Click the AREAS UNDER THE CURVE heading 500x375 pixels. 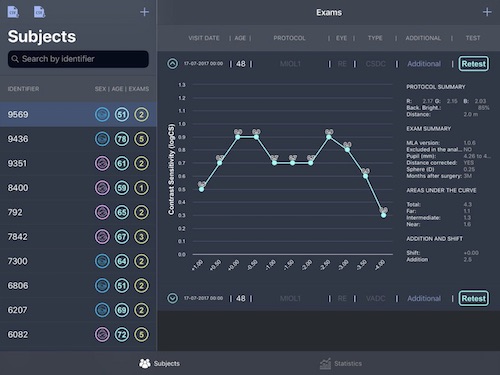(441, 190)
